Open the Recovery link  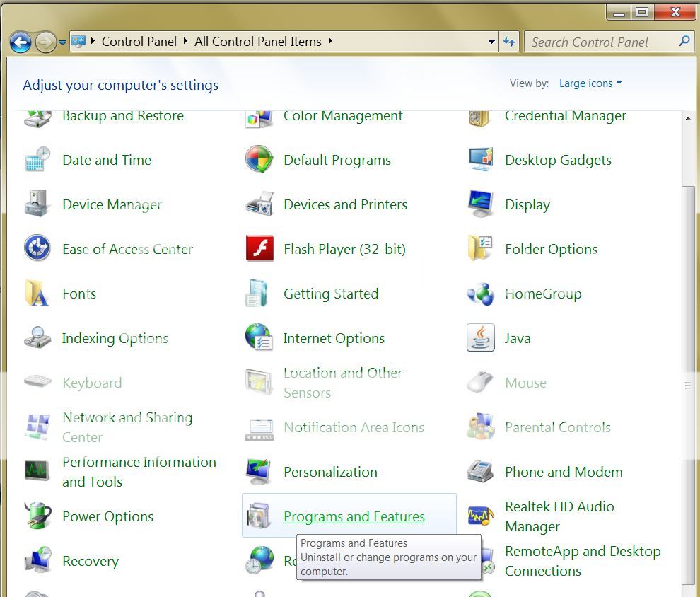91,561
